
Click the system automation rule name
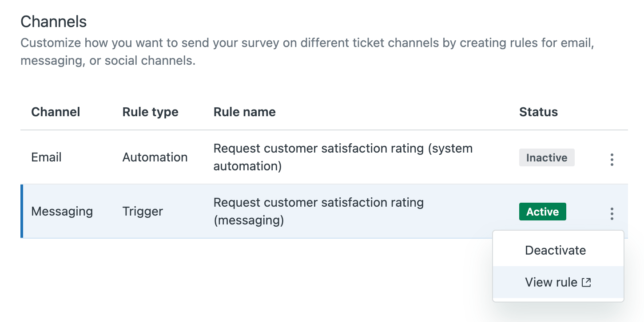click(x=342, y=157)
